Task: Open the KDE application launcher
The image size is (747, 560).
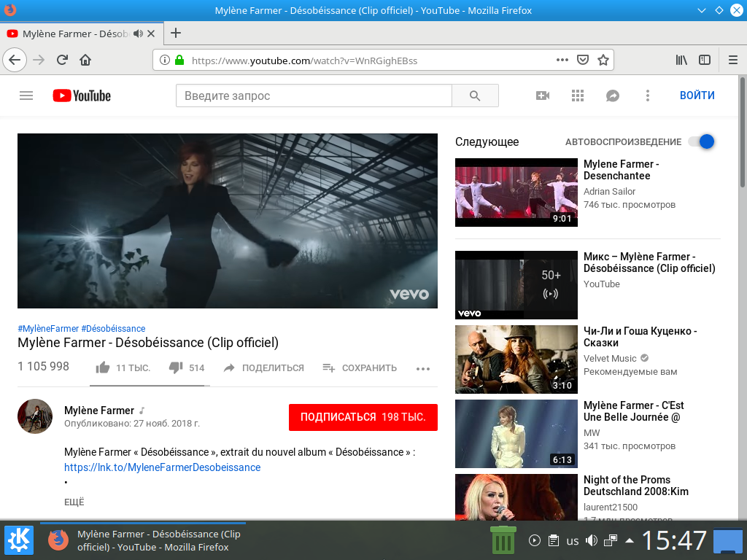Action: (x=19, y=540)
